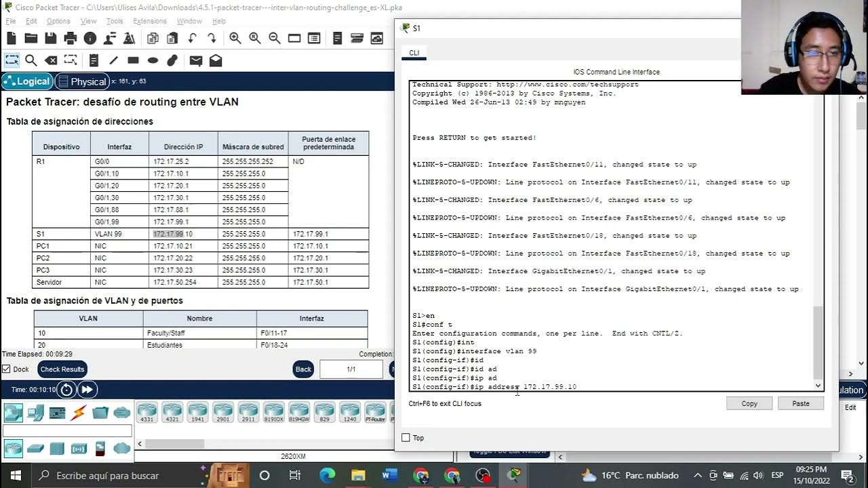The height and width of the screenshot is (488, 868).
Task: Click the Power Cycle Devices button
Action: 66,390
